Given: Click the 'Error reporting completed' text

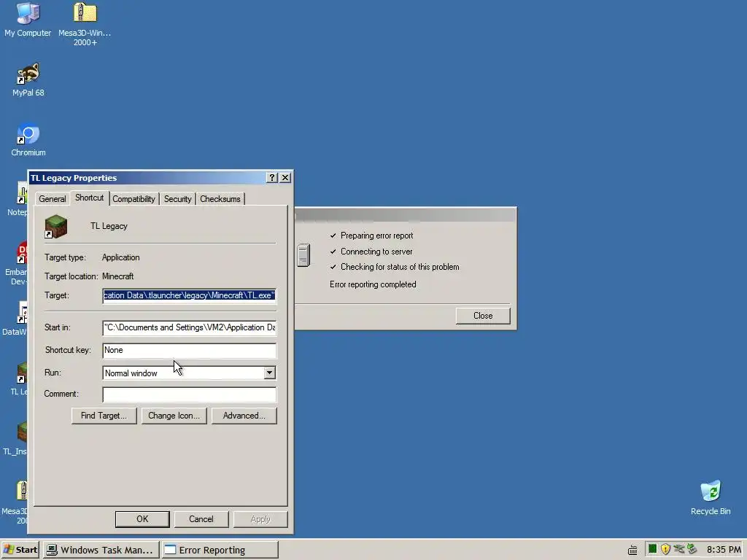Looking at the screenshot, I should pyautogui.click(x=373, y=284).
